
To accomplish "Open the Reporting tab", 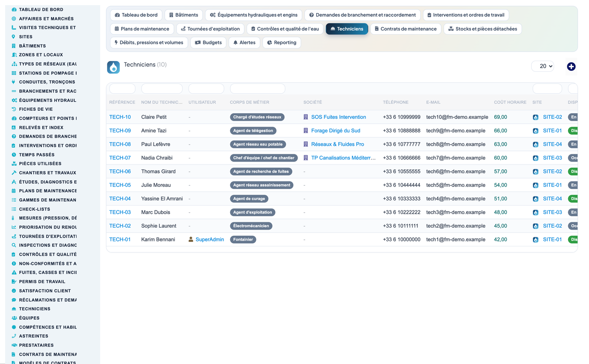I will click(x=282, y=43).
